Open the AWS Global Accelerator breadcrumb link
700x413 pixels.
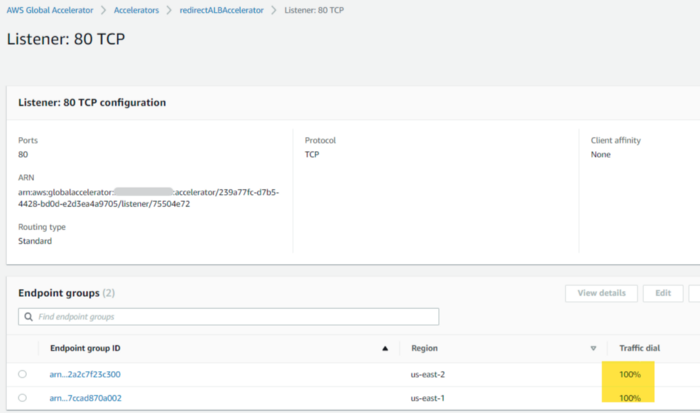click(50, 10)
